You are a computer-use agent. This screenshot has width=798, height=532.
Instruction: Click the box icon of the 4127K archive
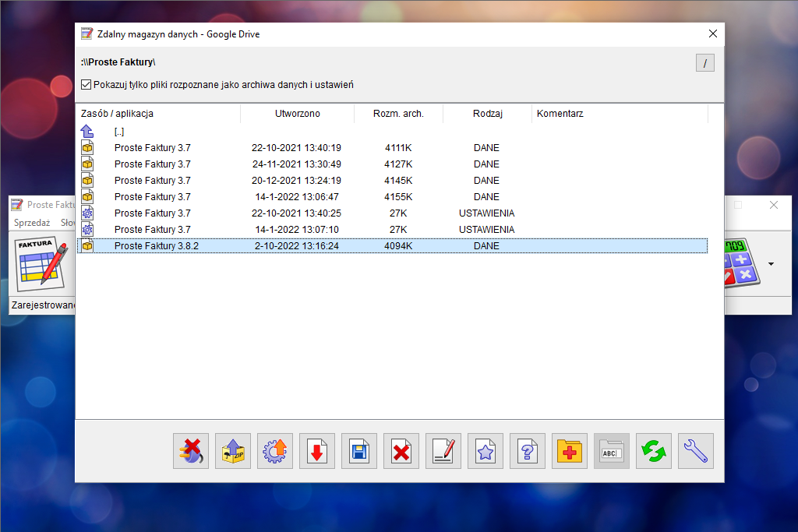tap(87, 164)
